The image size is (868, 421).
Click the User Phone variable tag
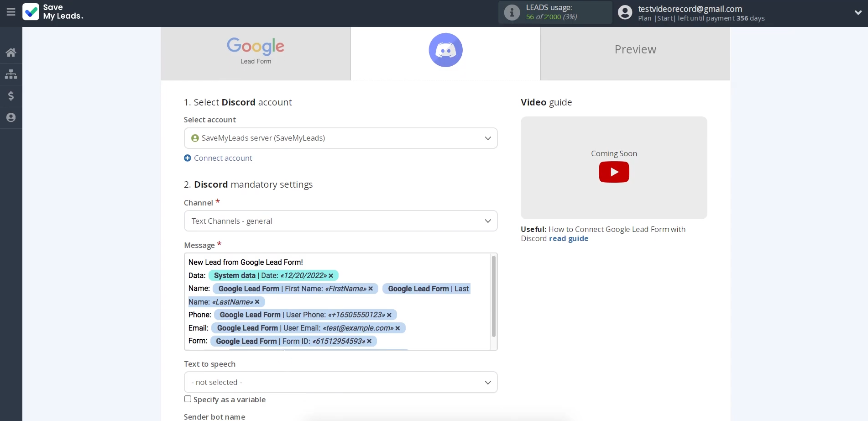click(x=304, y=315)
